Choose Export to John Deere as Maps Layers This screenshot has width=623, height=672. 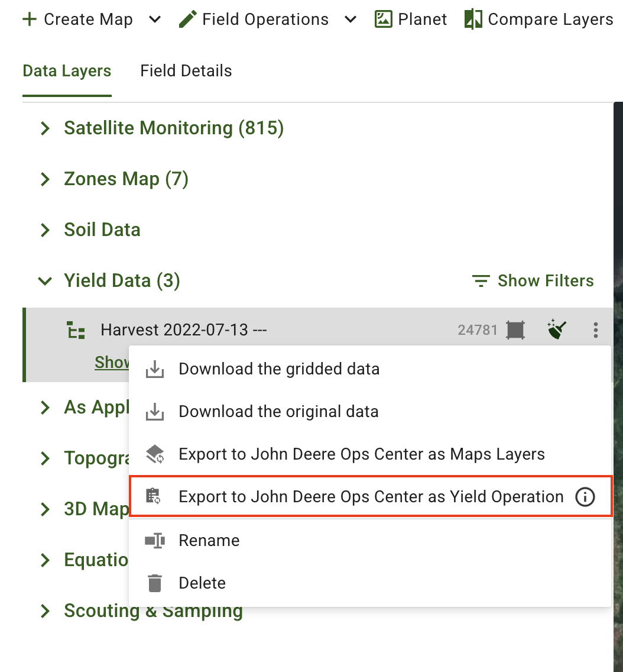tap(361, 454)
